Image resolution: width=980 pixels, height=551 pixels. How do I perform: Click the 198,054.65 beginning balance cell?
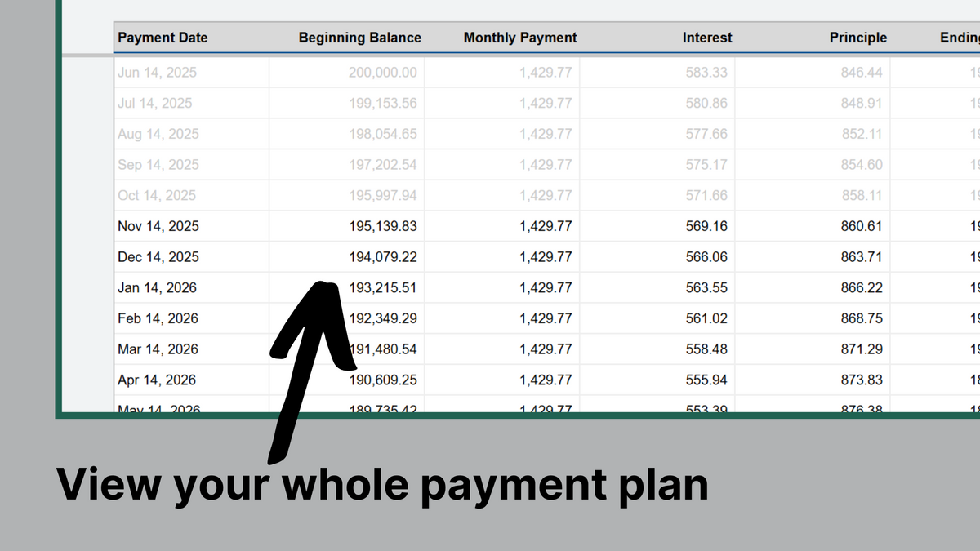[347, 134]
